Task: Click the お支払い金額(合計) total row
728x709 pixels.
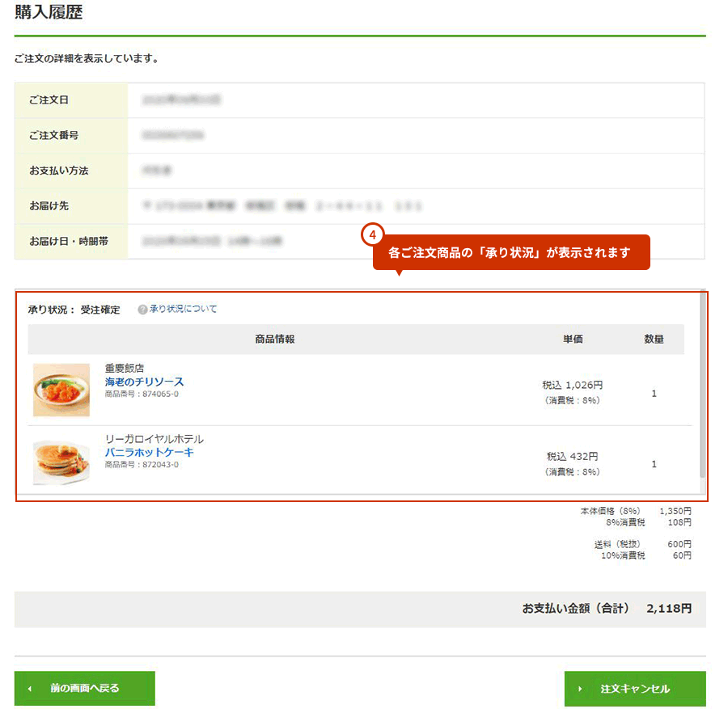Action: (x=360, y=609)
